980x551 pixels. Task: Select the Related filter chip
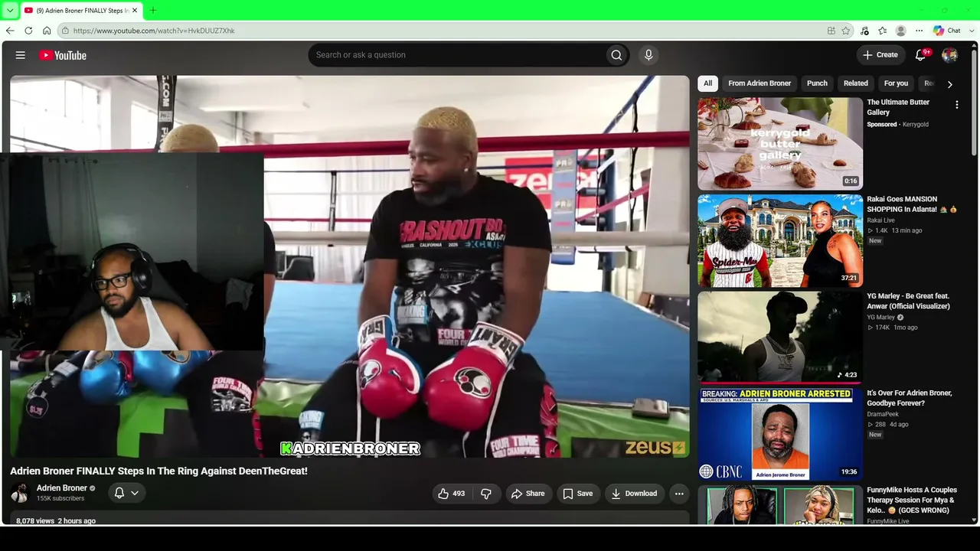click(856, 83)
